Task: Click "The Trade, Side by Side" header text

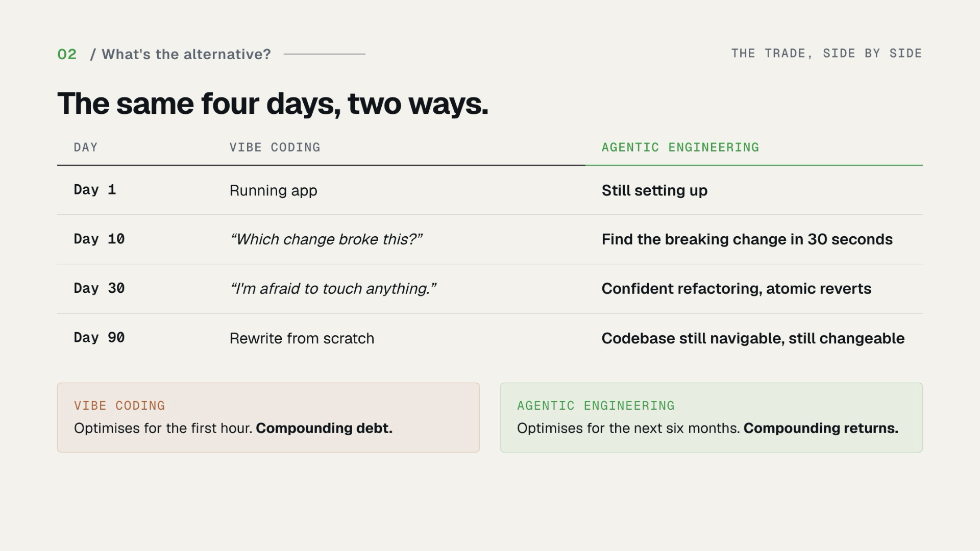Action: tap(826, 53)
